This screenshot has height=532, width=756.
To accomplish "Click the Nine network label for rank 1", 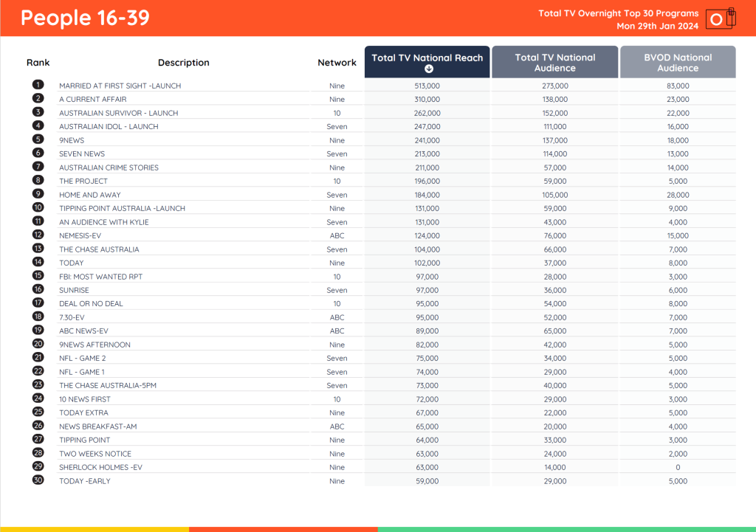I will click(337, 86).
